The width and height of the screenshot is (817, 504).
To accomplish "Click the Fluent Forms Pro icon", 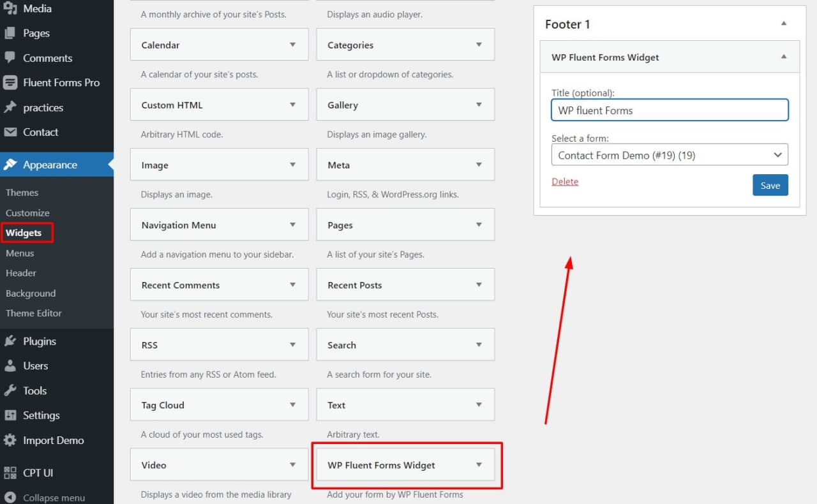I will 10,82.
